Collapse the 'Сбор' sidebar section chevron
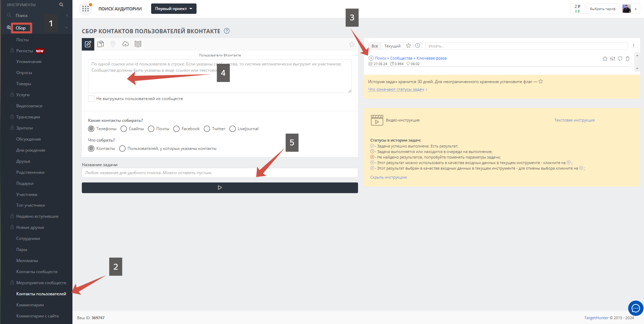 pyautogui.click(x=67, y=28)
